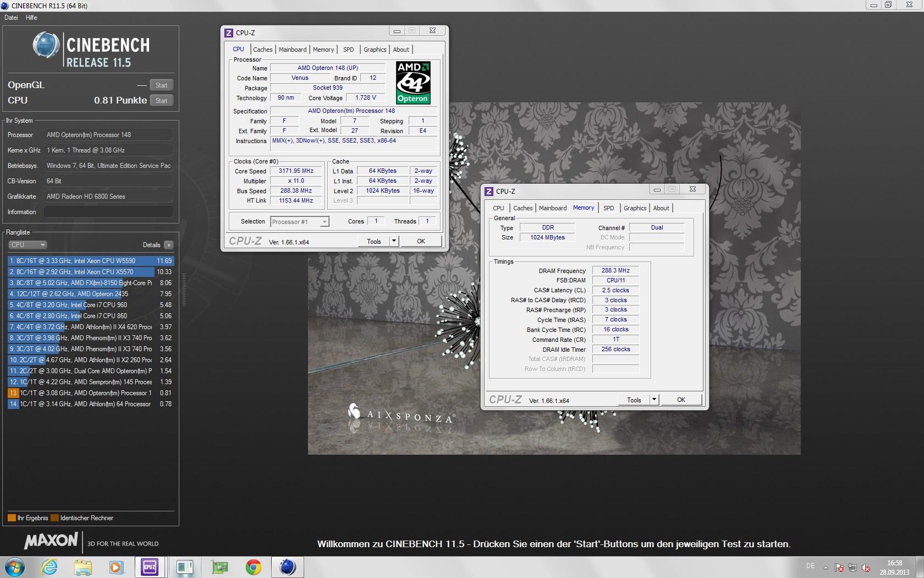Click the Cinebench sphere logo
This screenshot has height=578, width=924.
pyautogui.click(x=46, y=45)
